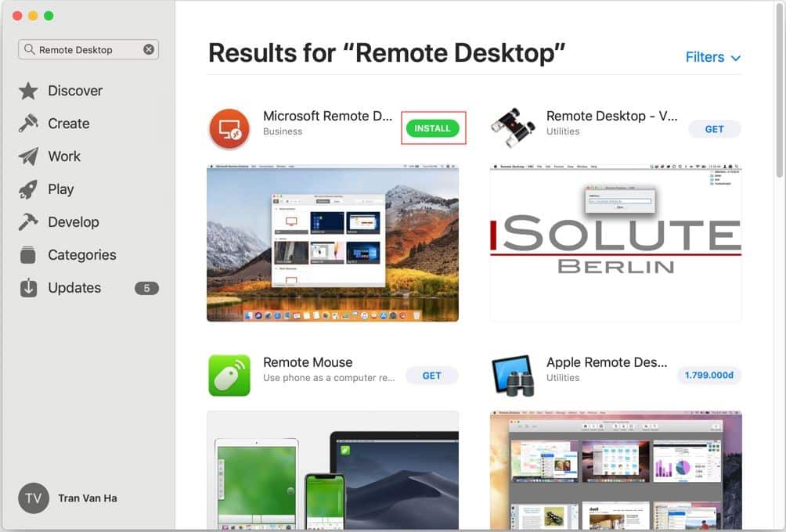Click the green Remote Mouse app icon

pos(229,376)
